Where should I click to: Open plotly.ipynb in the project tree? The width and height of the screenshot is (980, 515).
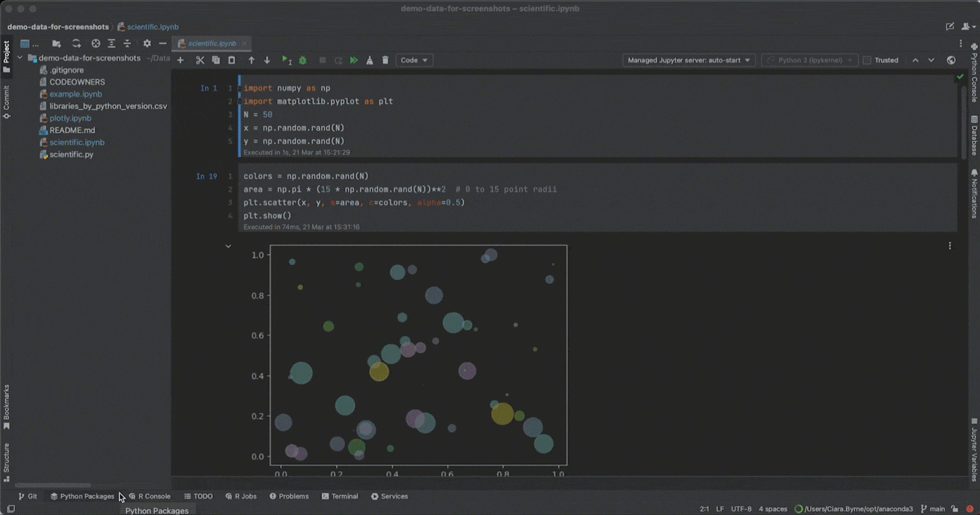[70, 119]
